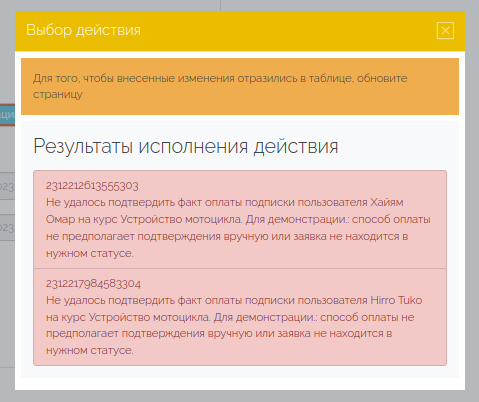Click the Результаты исполнения действия heading

point(186,146)
